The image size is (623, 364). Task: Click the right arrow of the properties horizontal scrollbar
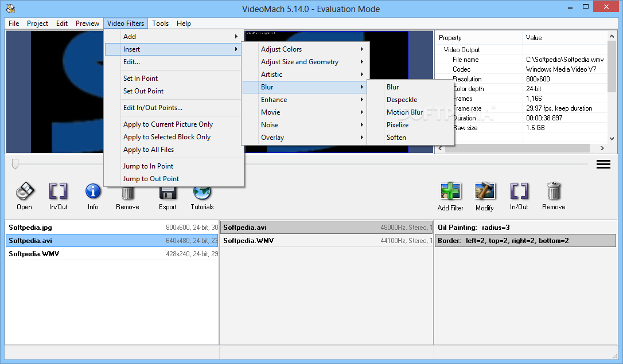(602, 148)
